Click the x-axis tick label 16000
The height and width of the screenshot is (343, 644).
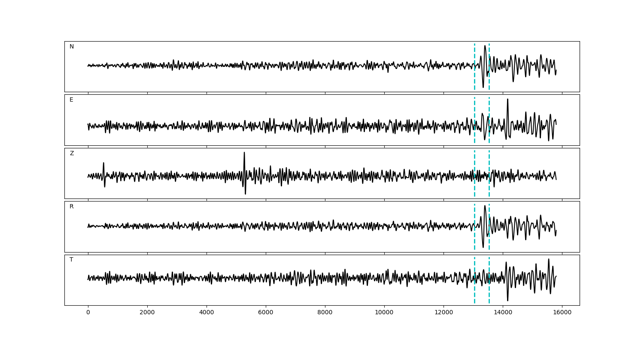(562, 313)
